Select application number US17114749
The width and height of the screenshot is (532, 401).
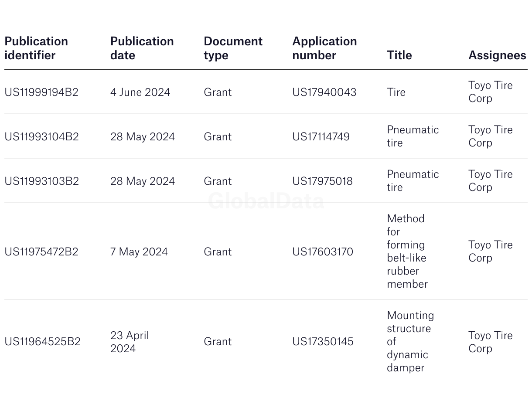pyautogui.click(x=321, y=137)
